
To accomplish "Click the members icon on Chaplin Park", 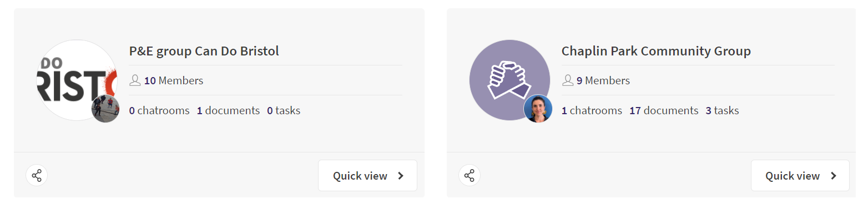I will tap(567, 80).
